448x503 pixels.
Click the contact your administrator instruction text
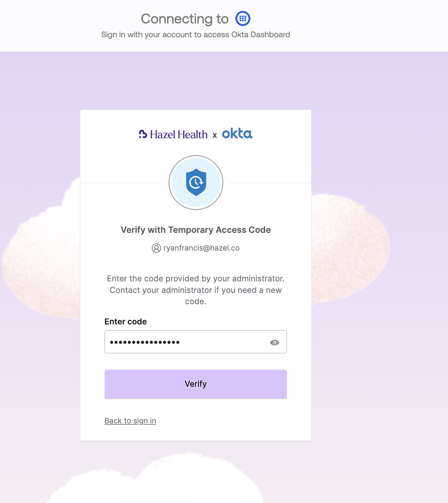[x=195, y=290]
